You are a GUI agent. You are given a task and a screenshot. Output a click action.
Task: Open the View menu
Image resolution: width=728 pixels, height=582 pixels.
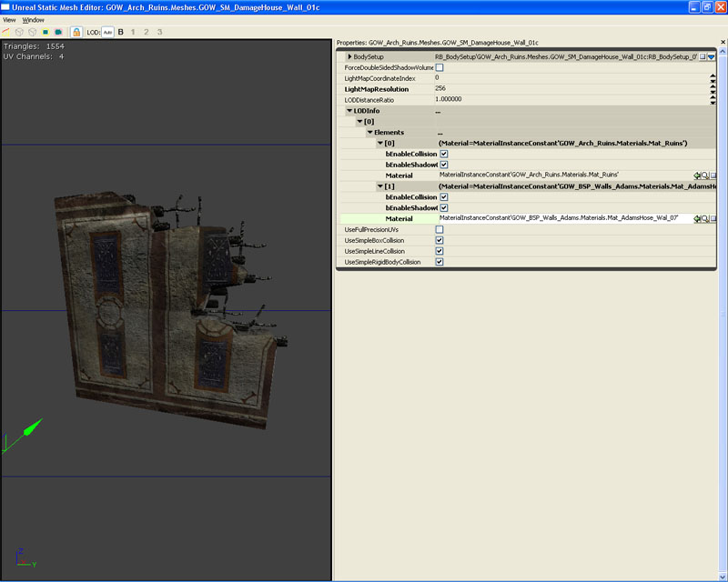pos(9,20)
